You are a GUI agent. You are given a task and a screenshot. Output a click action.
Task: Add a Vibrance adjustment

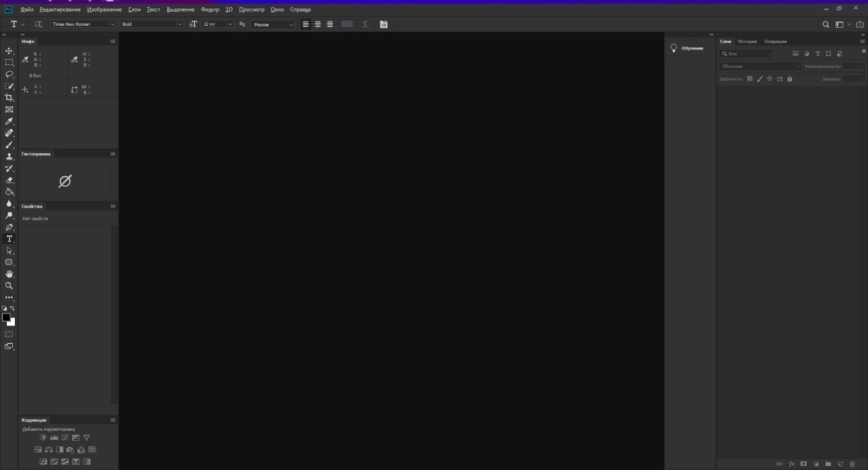point(86,437)
